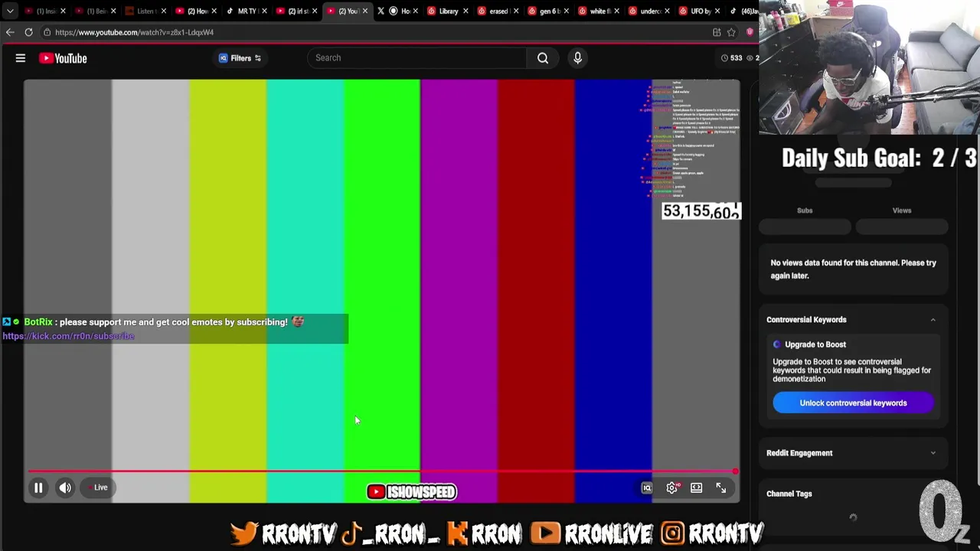
Task: Click the magnifier search button
Action: pos(543,58)
